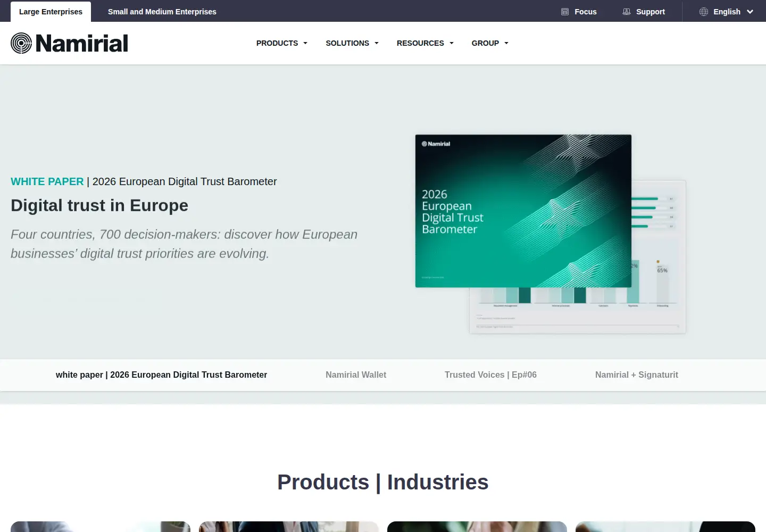Click the Four countries, 700 decision-makers subtitle
Viewport: 766px width, 532px height.
(x=184, y=244)
